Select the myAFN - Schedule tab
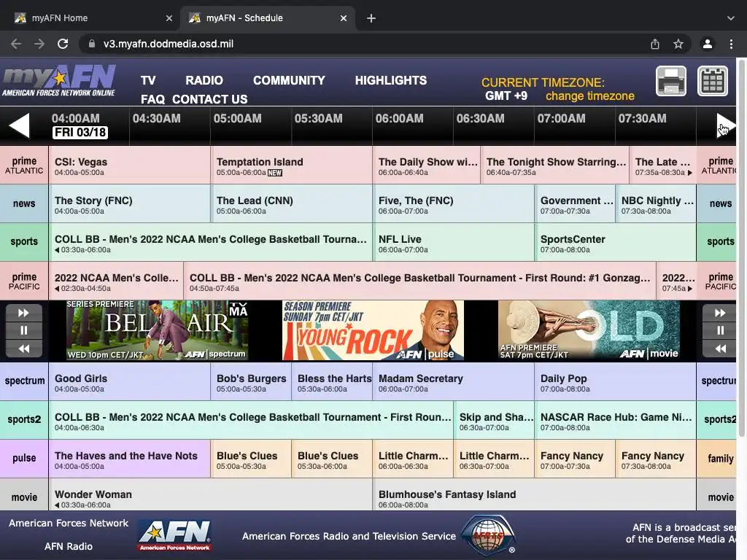This screenshot has width=747, height=560. 267,18
